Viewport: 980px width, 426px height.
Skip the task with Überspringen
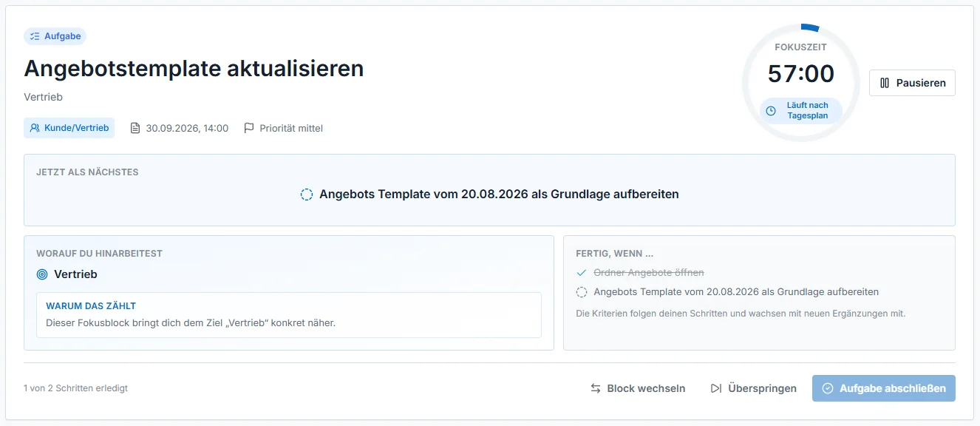coord(754,388)
